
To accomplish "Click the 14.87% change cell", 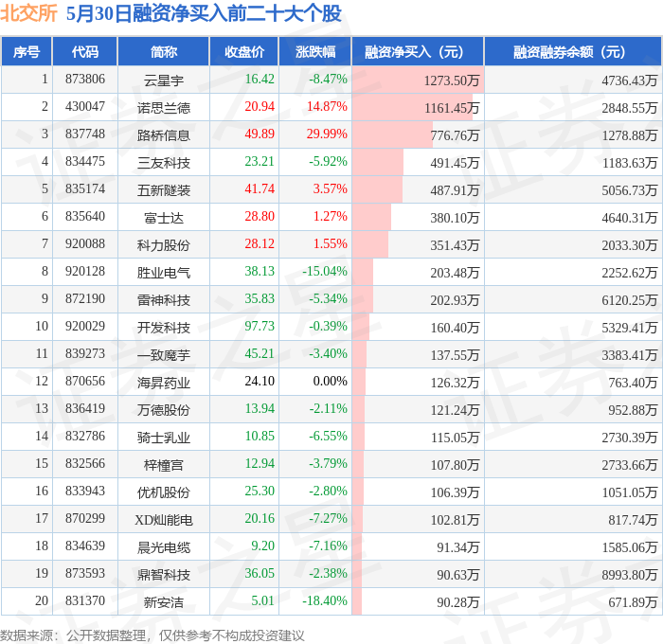I will [x=327, y=106].
